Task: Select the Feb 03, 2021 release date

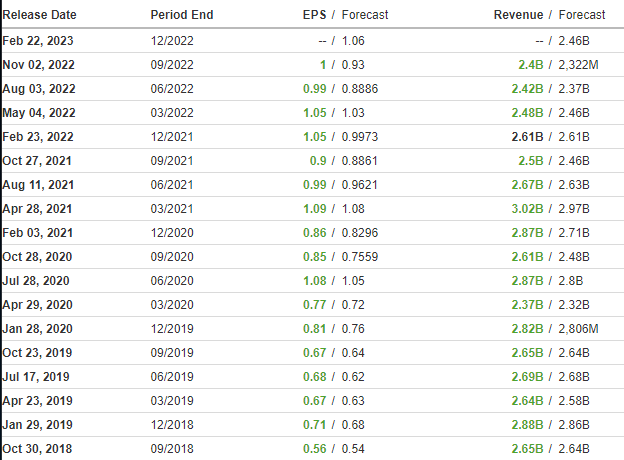Action: coord(38,232)
